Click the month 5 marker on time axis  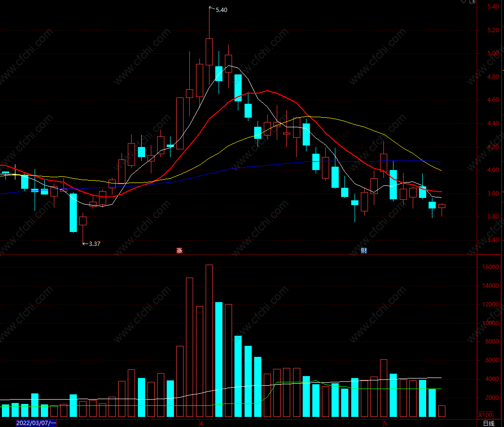coord(385,424)
